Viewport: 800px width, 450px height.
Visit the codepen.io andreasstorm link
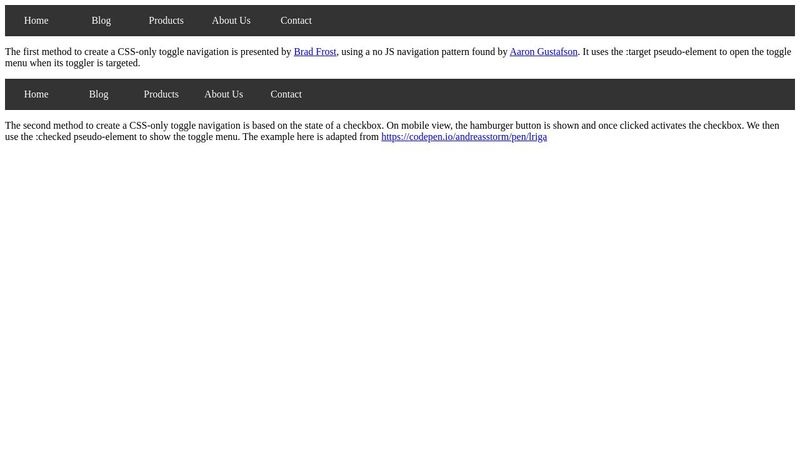(464, 137)
